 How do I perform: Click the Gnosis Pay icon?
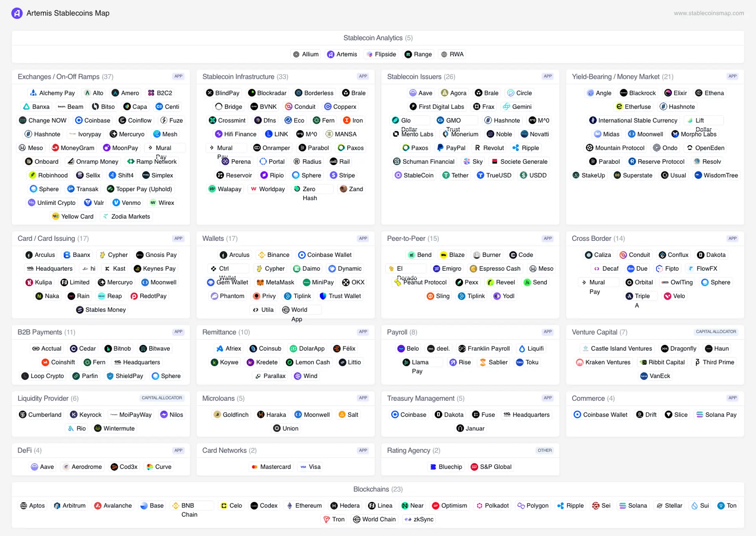pos(140,255)
